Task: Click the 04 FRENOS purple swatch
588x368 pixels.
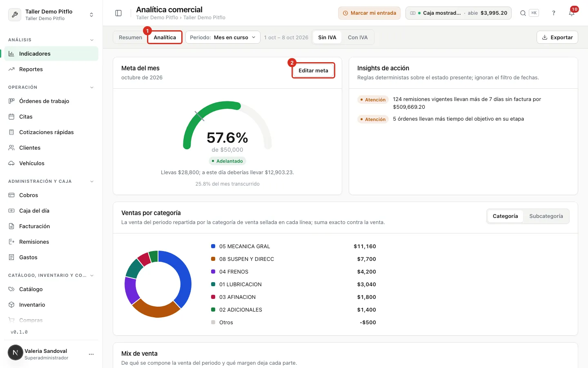Action: (x=213, y=272)
